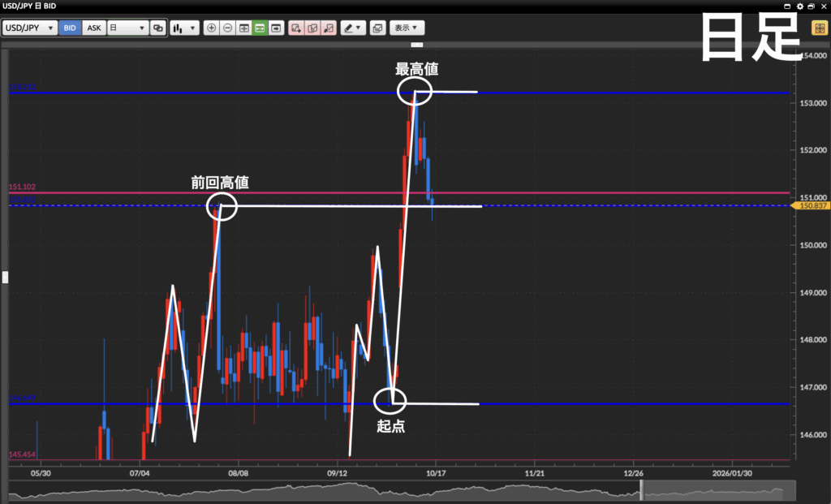Viewport: 831px width, 504px height.
Task: Open chart settings with gear icon
Action: tap(800, 6)
